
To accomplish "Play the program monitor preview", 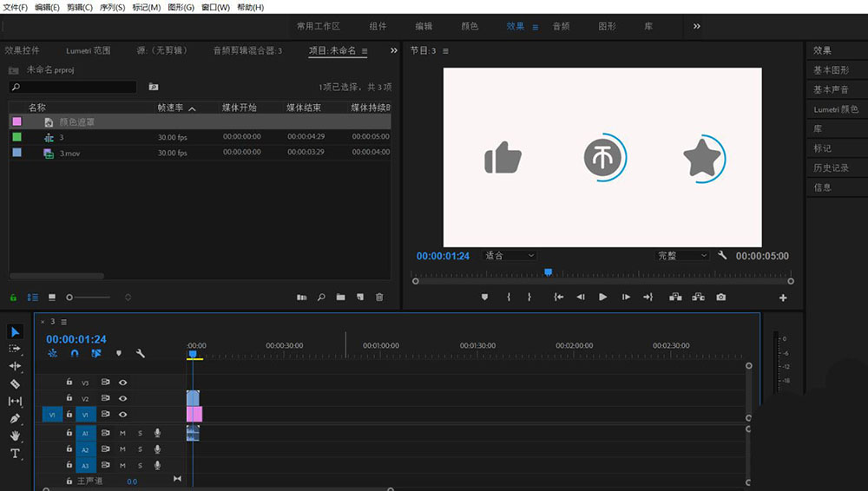I will click(602, 298).
